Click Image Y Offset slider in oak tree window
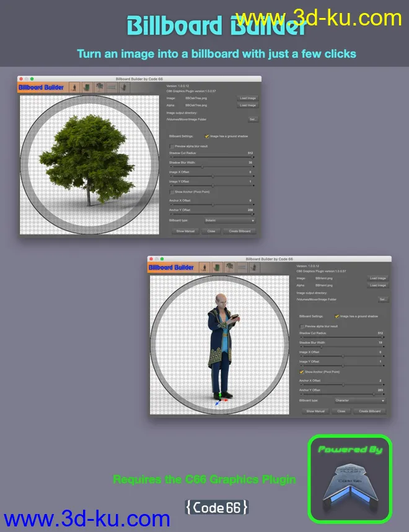The height and width of the screenshot is (532, 409). [x=212, y=185]
